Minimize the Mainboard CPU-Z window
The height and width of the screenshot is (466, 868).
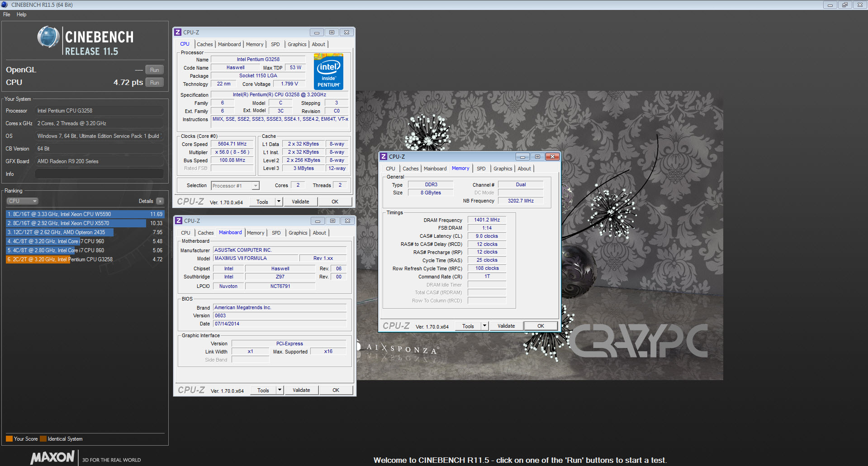(318, 221)
